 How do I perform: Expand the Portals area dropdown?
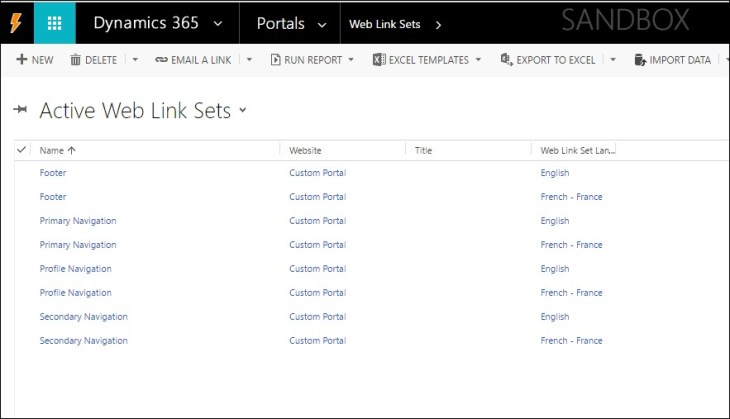pyautogui.click(x=321, y=24)
